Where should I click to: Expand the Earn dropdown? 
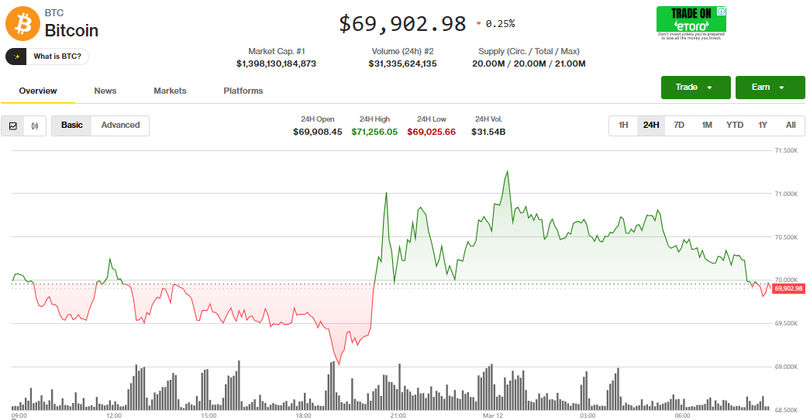tap(769, 87)
